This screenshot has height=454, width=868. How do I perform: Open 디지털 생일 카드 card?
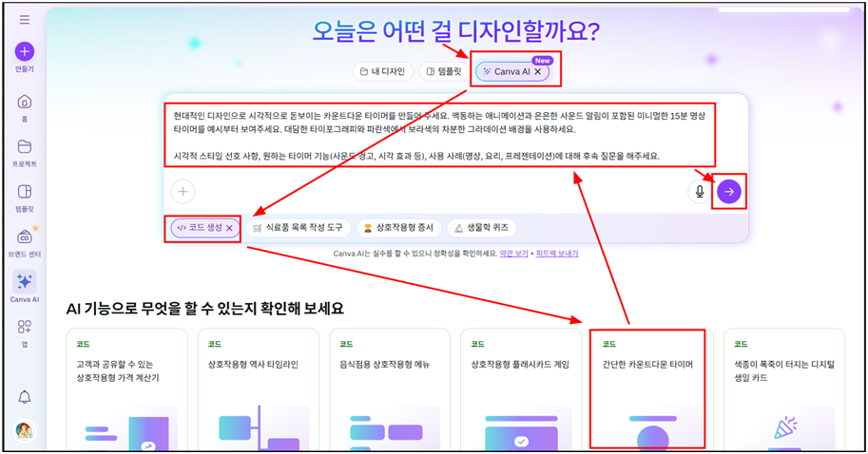784,389
